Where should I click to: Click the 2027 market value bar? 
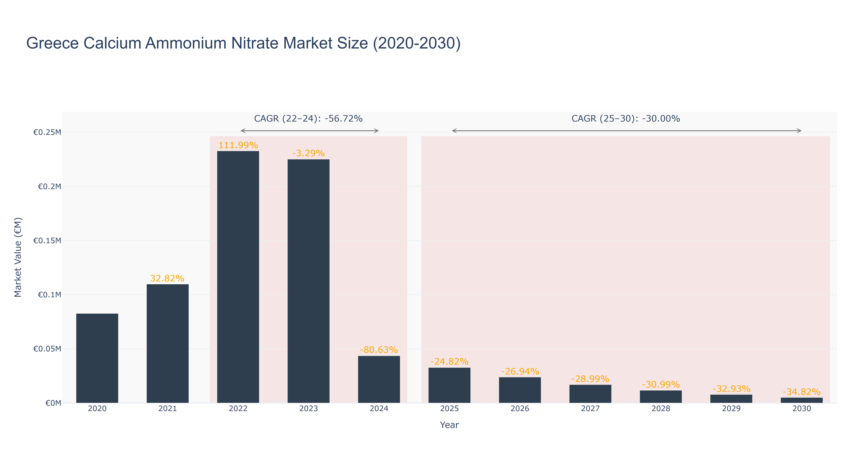(x=590, y=394)
